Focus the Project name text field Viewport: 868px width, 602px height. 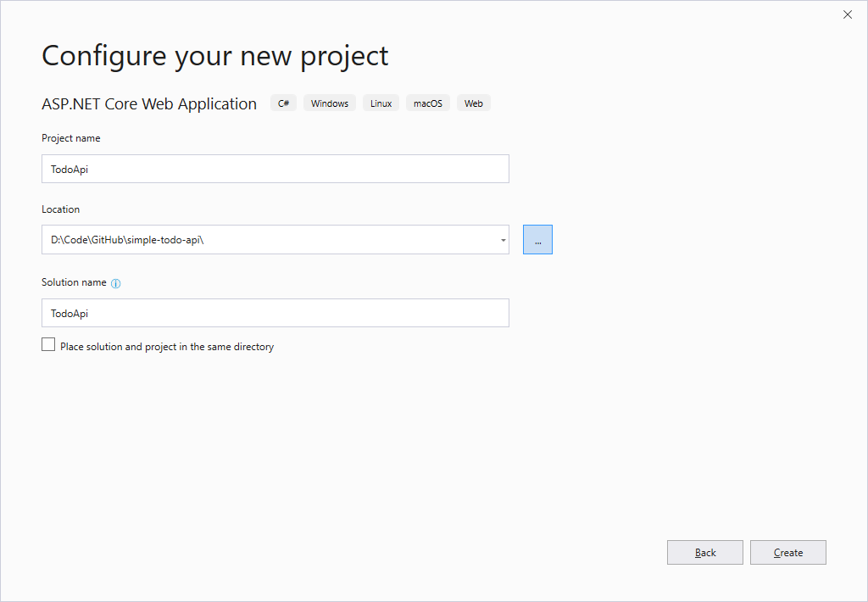(x=275, y=169)
